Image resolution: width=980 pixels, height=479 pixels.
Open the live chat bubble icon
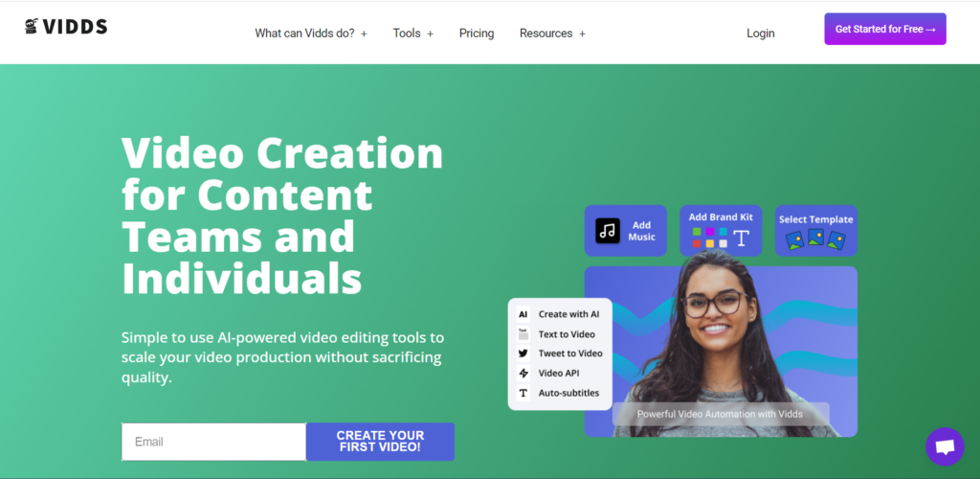pyautogui.click(x=945, y=446)
